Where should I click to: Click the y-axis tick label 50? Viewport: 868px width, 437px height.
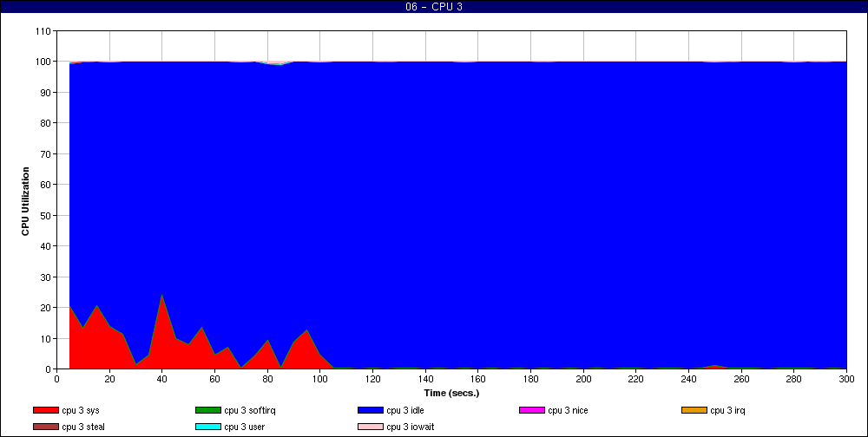coord(47,215)
